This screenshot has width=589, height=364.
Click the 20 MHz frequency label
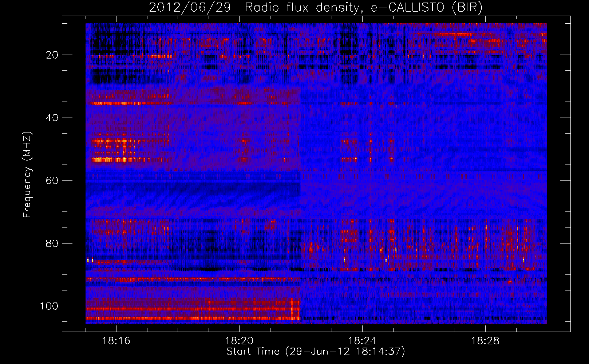pyautogui.click(x=52, y=55)
